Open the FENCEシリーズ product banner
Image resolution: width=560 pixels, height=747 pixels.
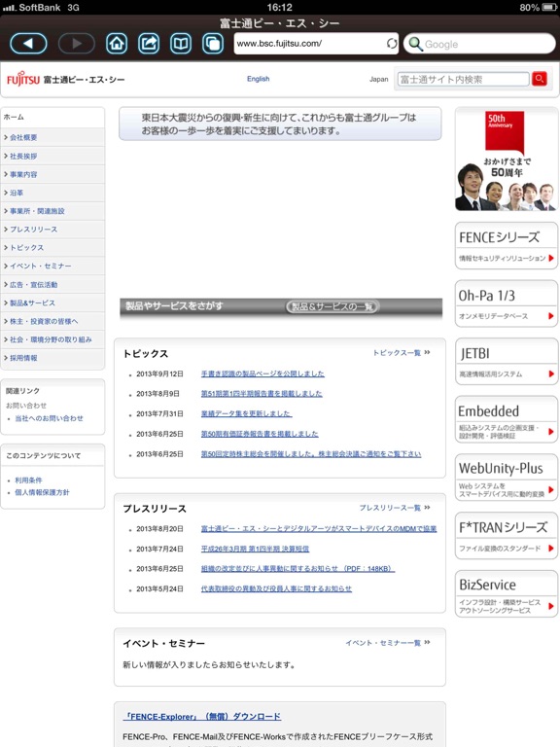coord(507,245)
